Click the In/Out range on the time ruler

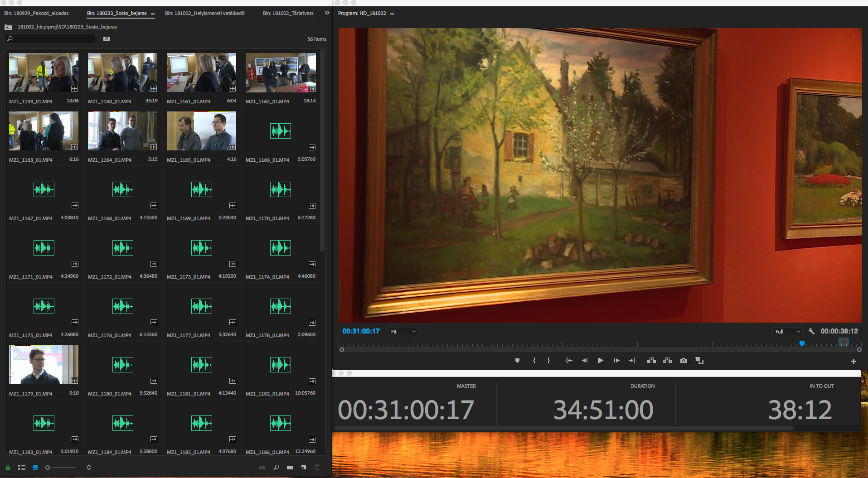coord(843,342)
